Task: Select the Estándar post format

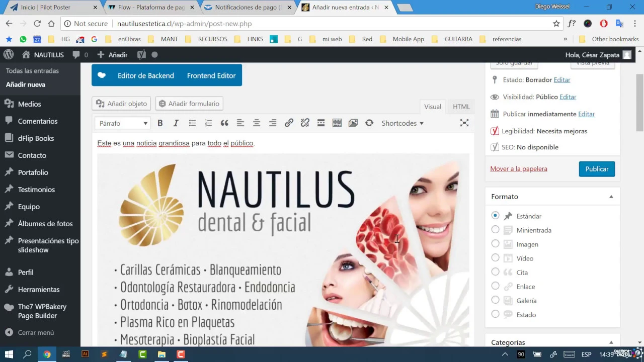Action: coord(496,215)
